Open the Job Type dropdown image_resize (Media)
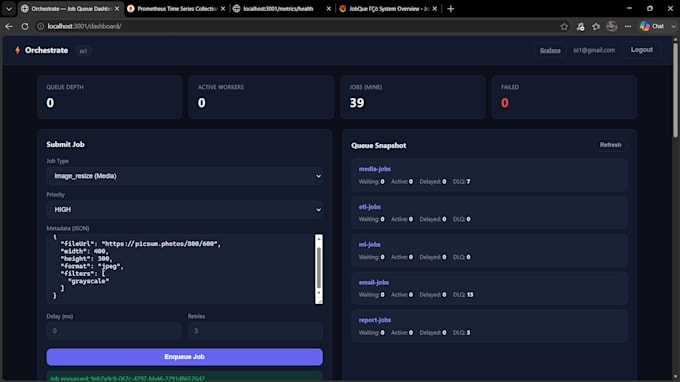 click(x=184, y=176)
